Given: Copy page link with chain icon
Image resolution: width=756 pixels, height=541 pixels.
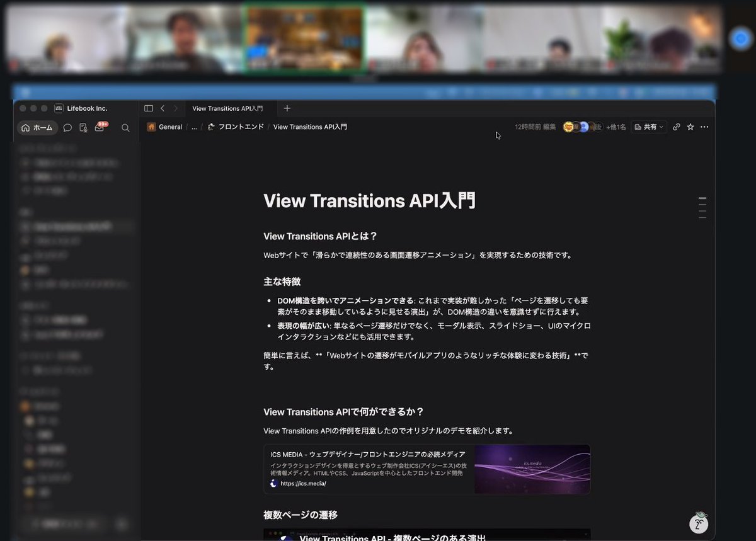Looking at the screenshot, I should click(x=677, y=127).
